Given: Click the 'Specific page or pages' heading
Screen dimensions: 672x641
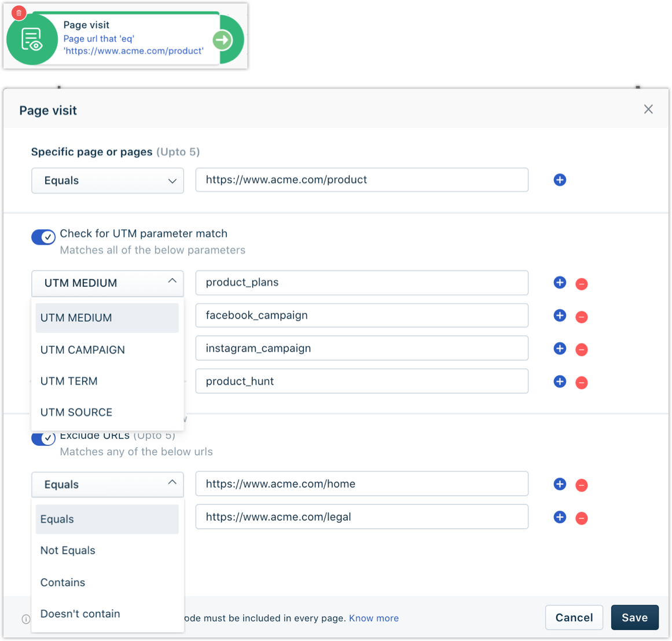Looking at the screenshot, I should 91,152.
